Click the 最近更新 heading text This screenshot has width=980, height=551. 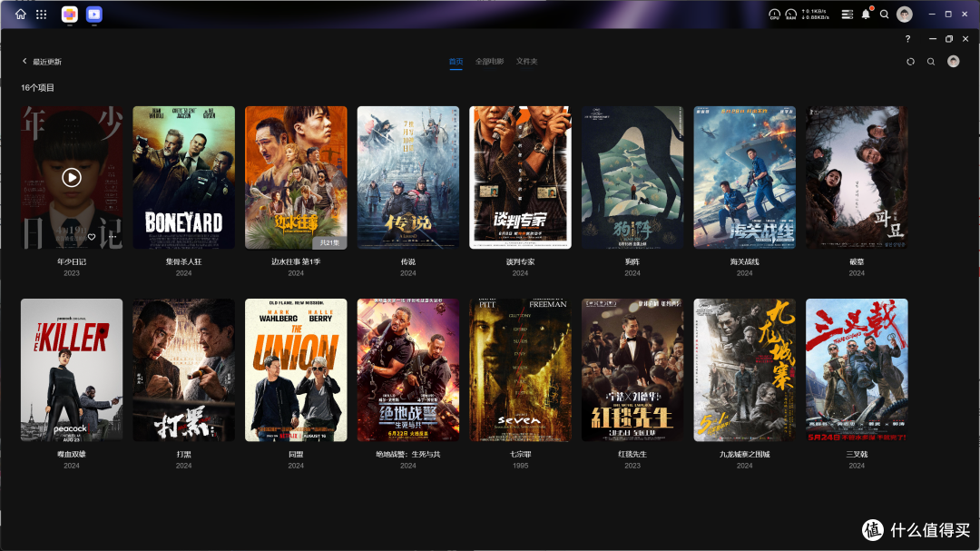click(x=47, y=62)
